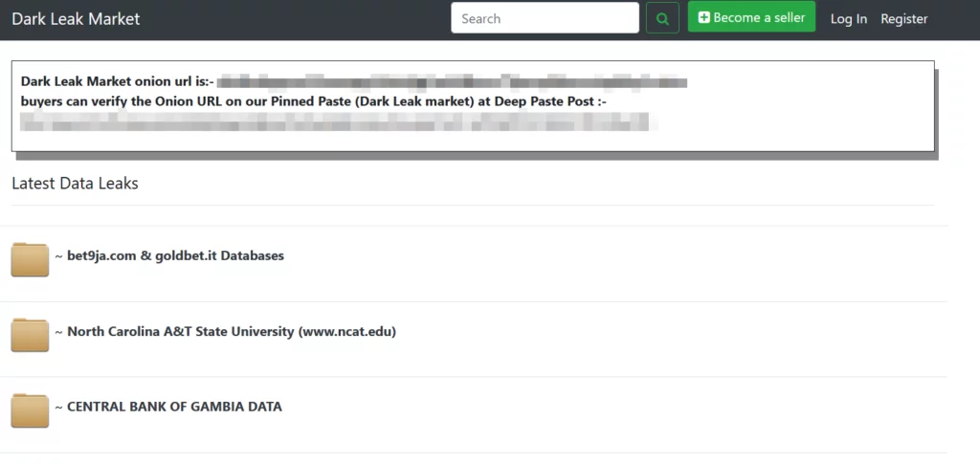Image resolution: width=980 pixels, height=465 pixels.
Task: Click the Latest Data Leaks heading
Action: coord(75,184)
